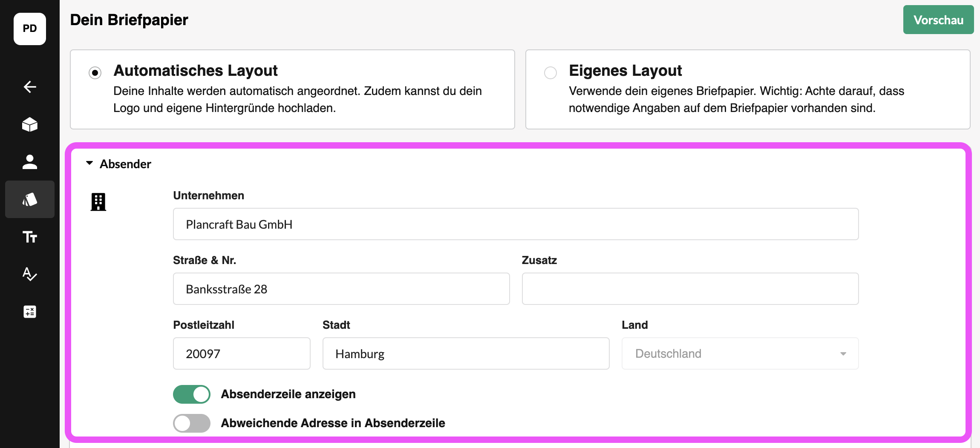Go back using the left arrow icon

[30, 87]
